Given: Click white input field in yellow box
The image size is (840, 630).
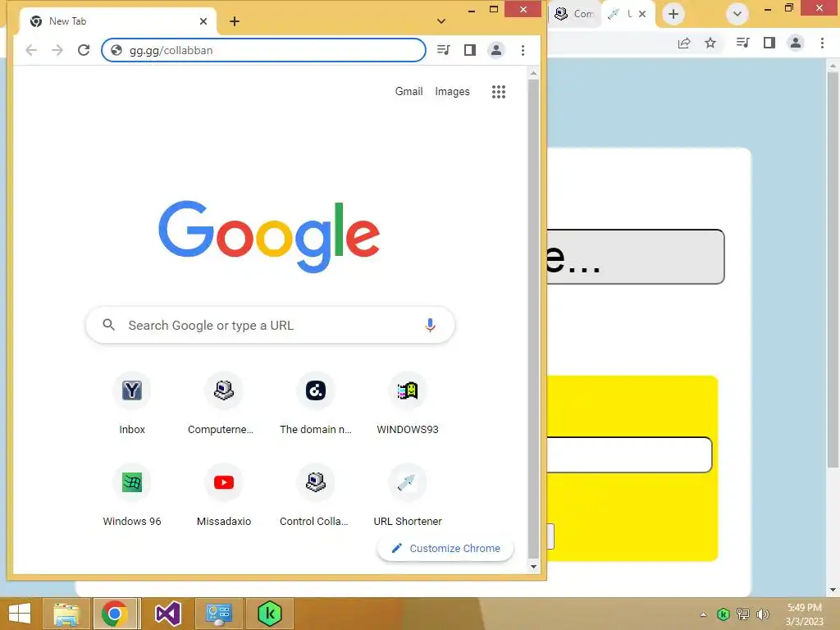Looking at the screenshot, I should [629, 454].
